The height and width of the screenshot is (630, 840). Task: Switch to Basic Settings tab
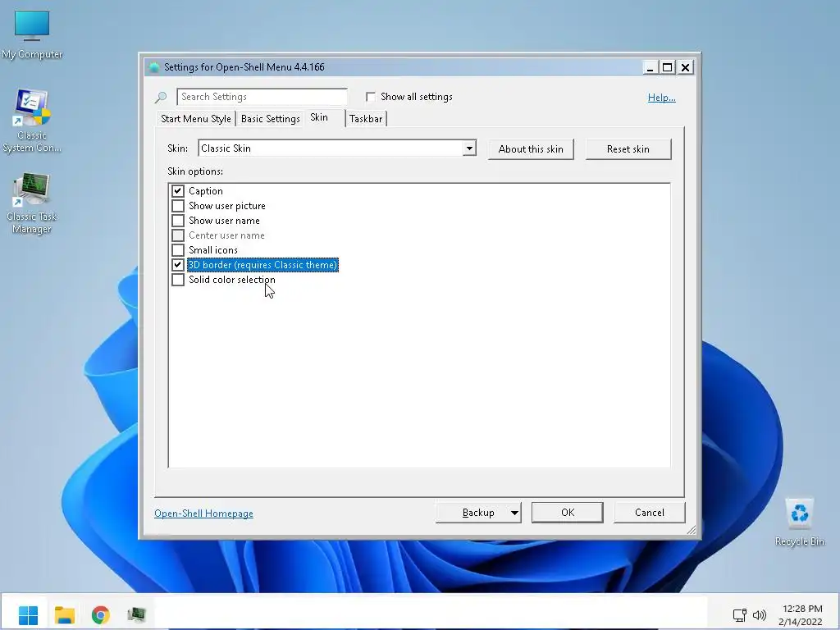pos(271,119)
